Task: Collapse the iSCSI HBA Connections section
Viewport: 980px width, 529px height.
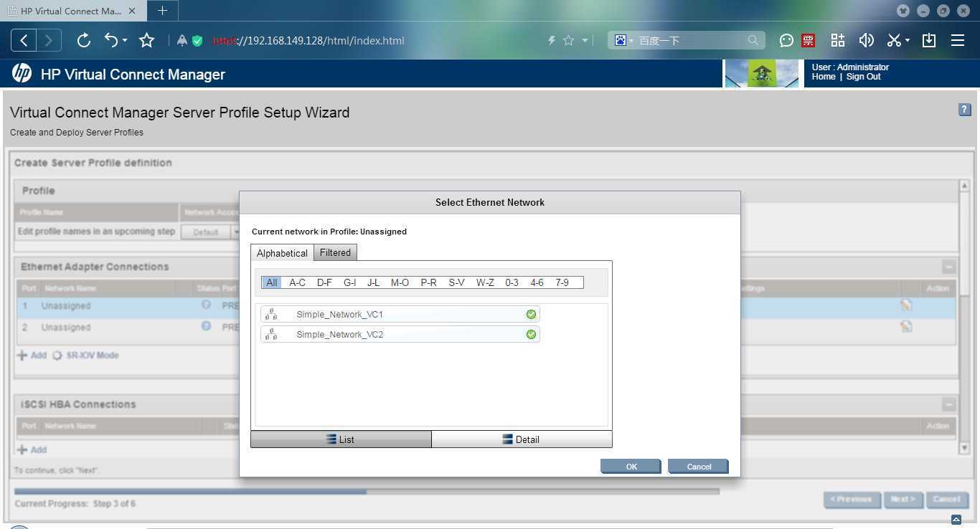Action: [x=948, y=404]
